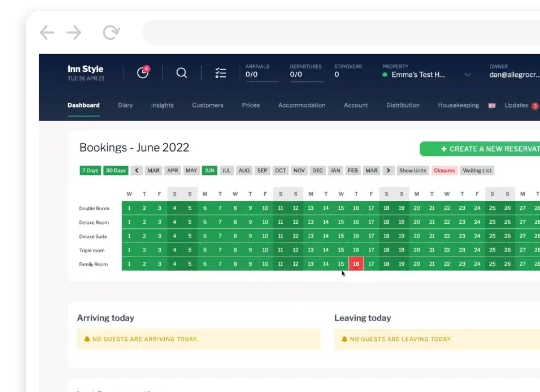Click the Deluxe Suite row label
This screenshot has width=540, height=392.
click(93, 236)
